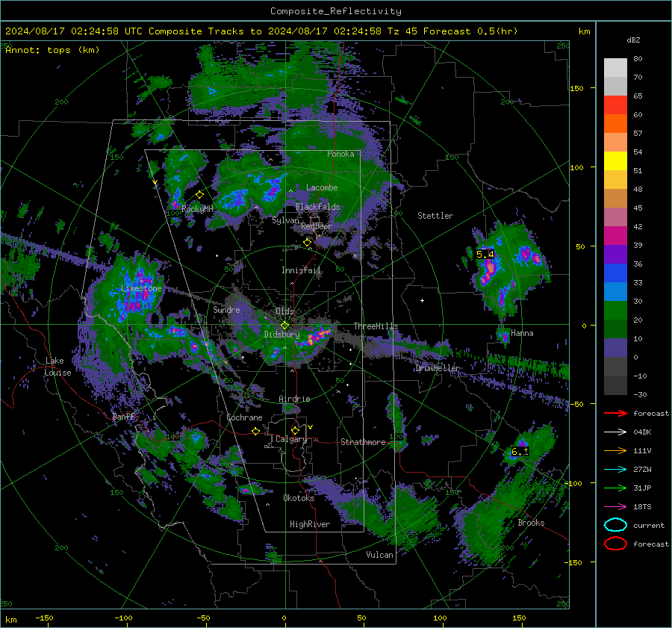
Task: Click the Stettler city label
Action: click(435, 216)
